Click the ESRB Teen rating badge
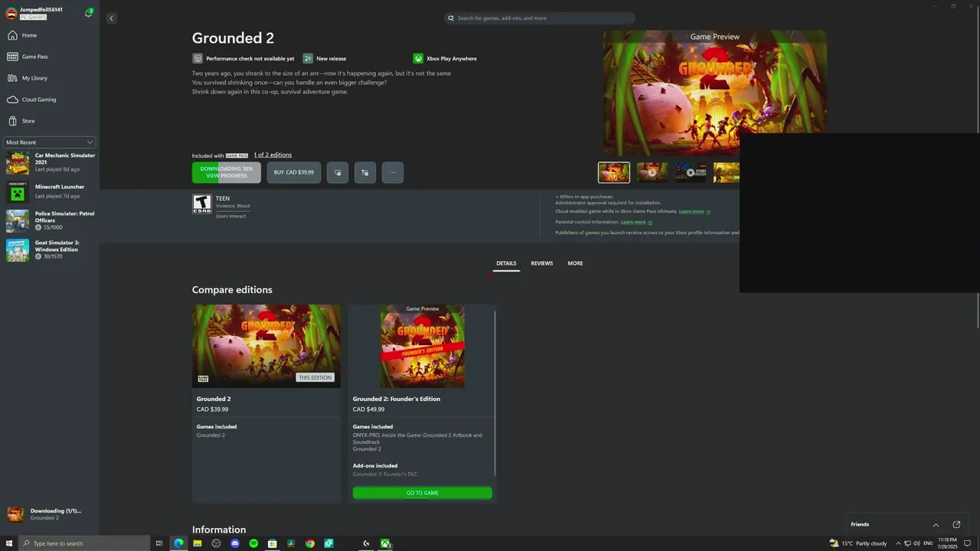980x551 pixels. pyautogui.click(x=201, y=204)
